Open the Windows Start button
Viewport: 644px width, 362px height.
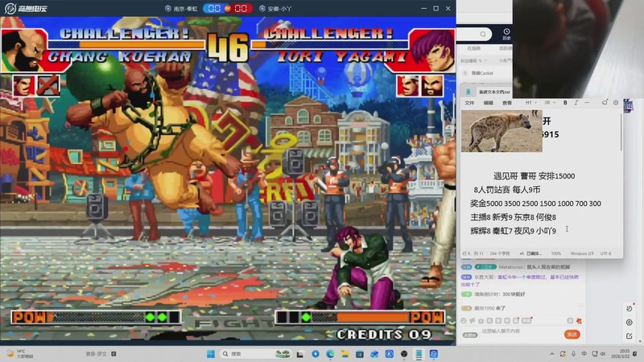(211, 354)
